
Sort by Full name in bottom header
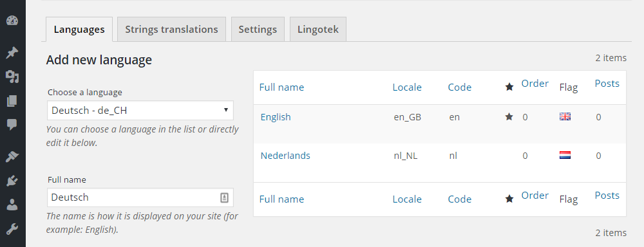tap(282, 199)
